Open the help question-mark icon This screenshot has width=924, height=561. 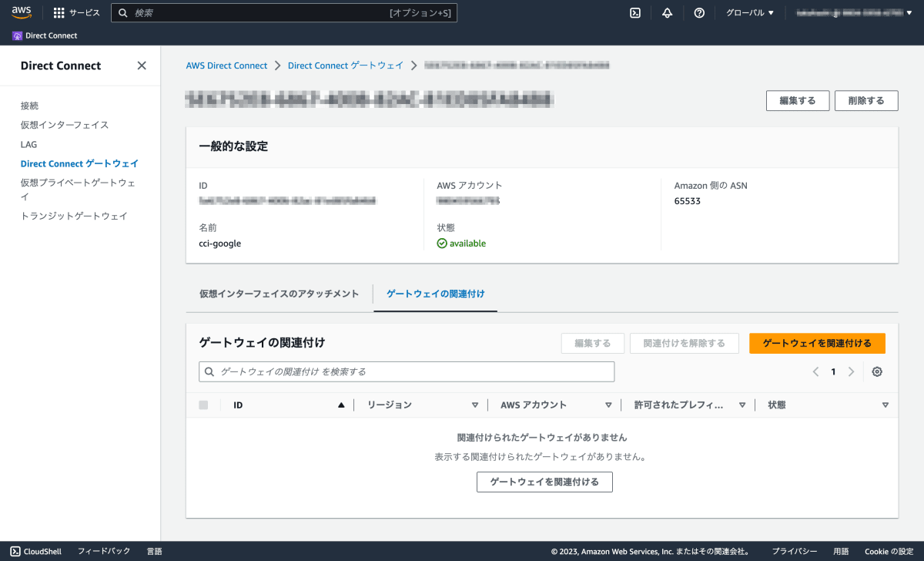[x=699, y=13]
